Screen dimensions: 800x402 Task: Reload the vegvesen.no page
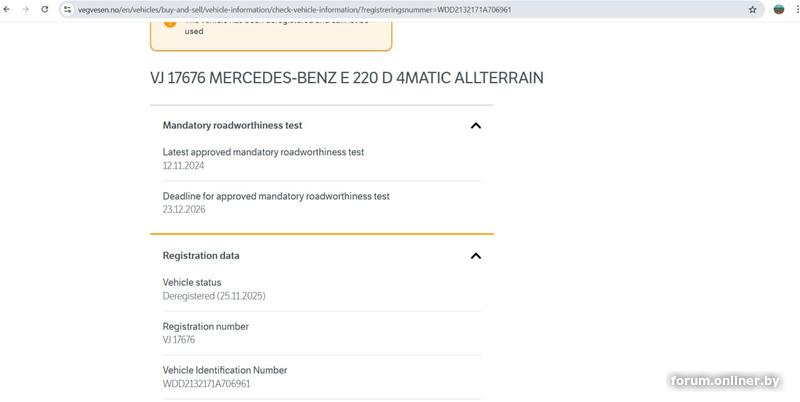click(44, 9)
